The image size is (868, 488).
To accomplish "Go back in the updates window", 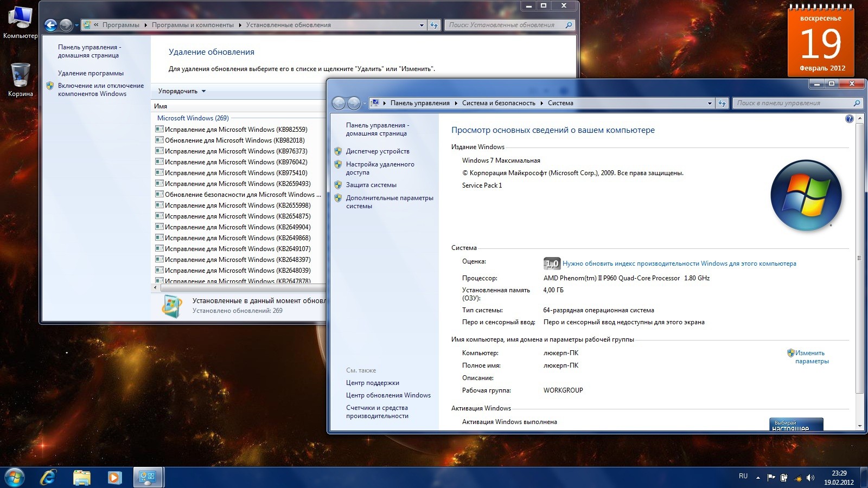I will [50, 25].
